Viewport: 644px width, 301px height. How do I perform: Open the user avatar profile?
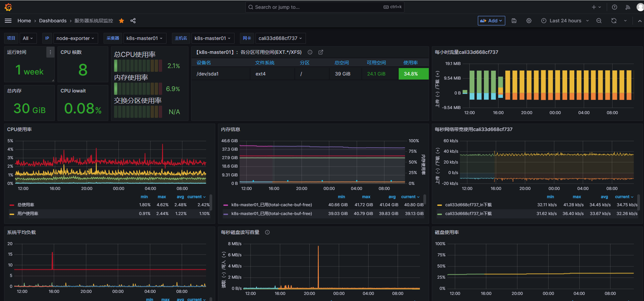(x=640, y=7)
